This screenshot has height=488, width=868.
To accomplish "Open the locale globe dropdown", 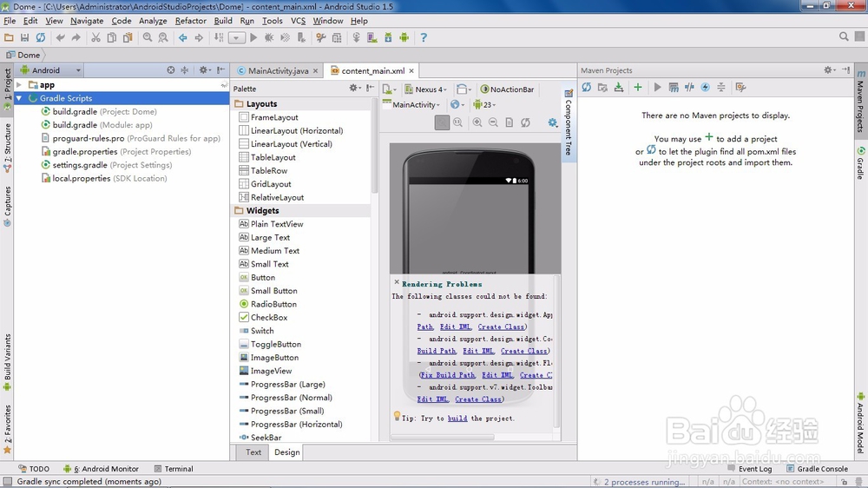I will coord(457,105).
